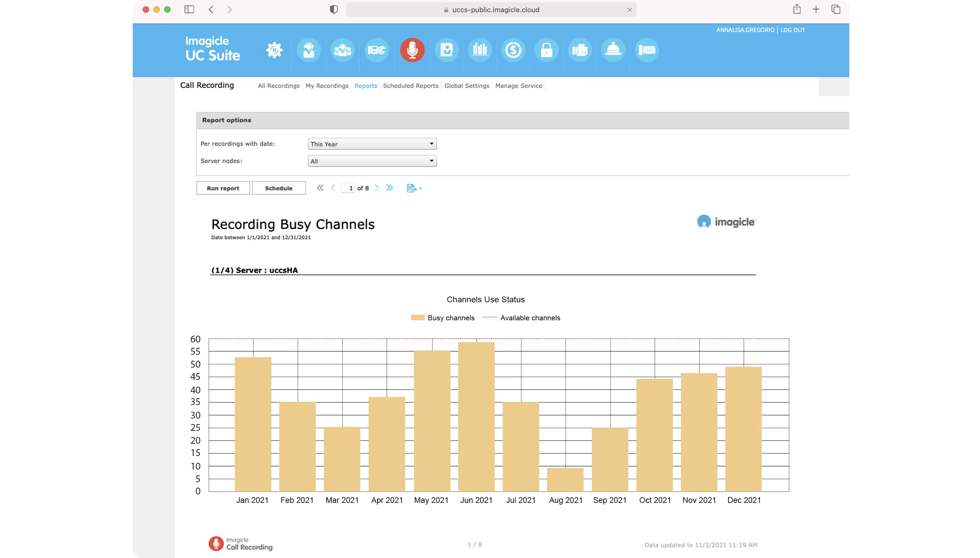
Task: Open the dollar sign billing icon
Action: tap(513, 50)
